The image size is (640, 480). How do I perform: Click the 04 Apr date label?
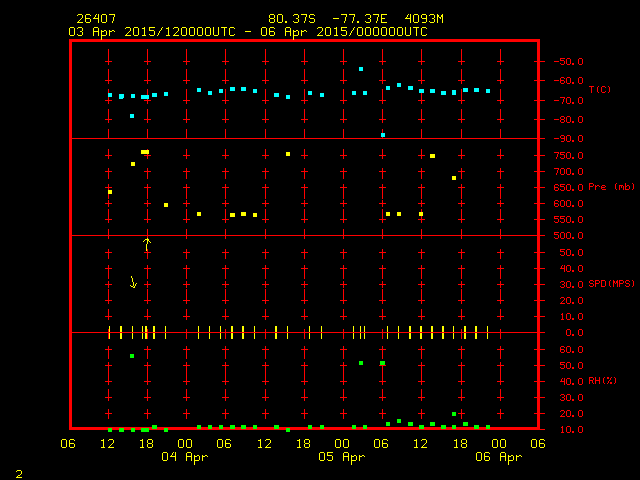point(185,457)
